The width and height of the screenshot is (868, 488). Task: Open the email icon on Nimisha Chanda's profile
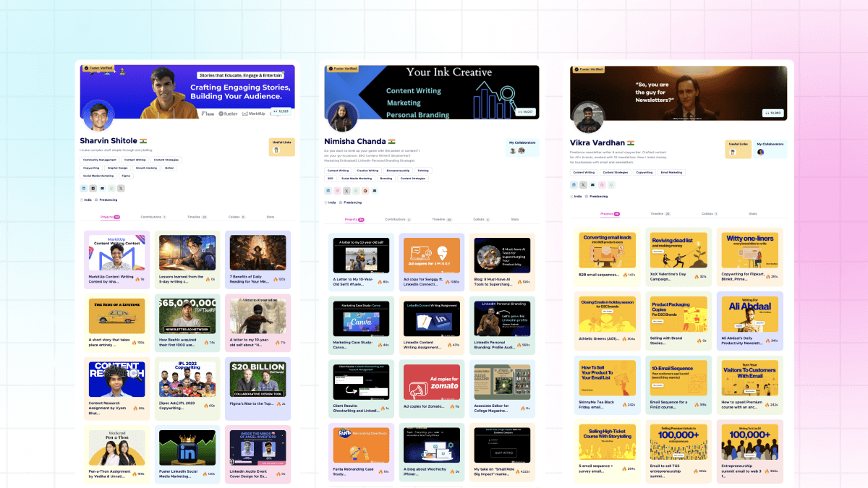tap(375, 191)
